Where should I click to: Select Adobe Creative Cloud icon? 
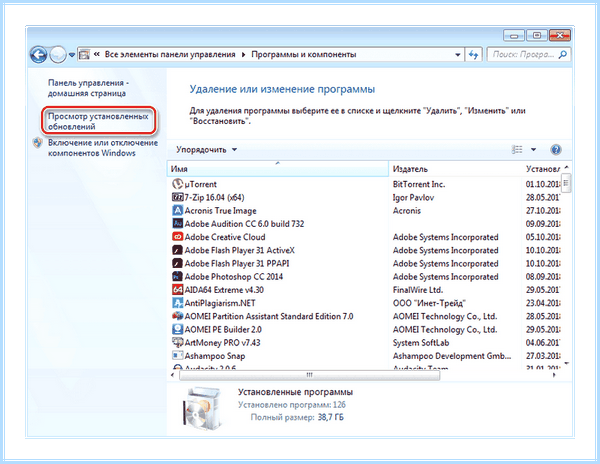point(177,237)
